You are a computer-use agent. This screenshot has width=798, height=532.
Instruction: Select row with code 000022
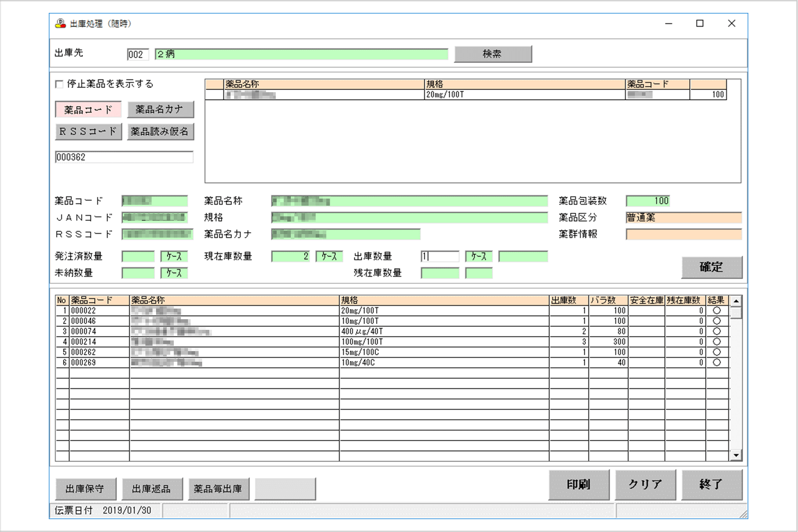click(392, 311)
